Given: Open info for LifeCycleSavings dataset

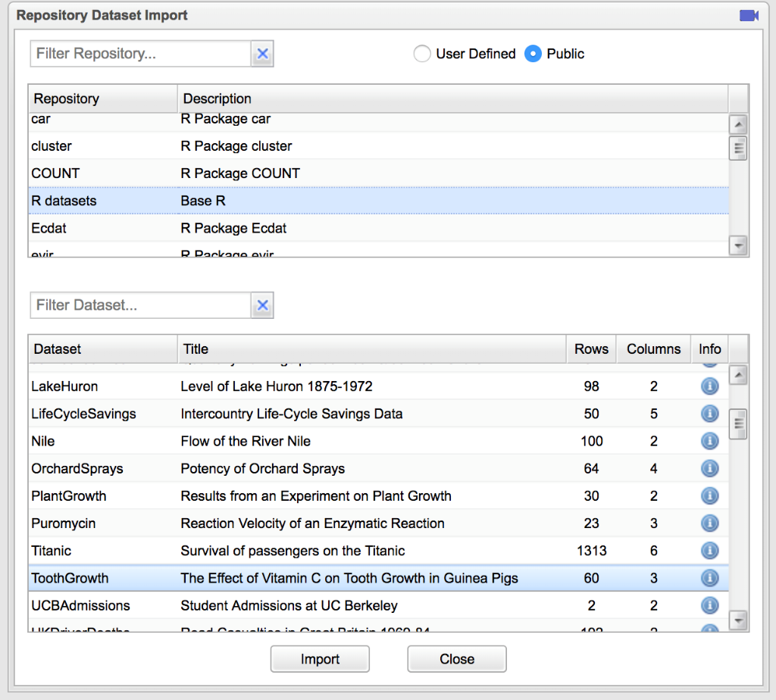Looking at the screenshot, I should 709,414.
